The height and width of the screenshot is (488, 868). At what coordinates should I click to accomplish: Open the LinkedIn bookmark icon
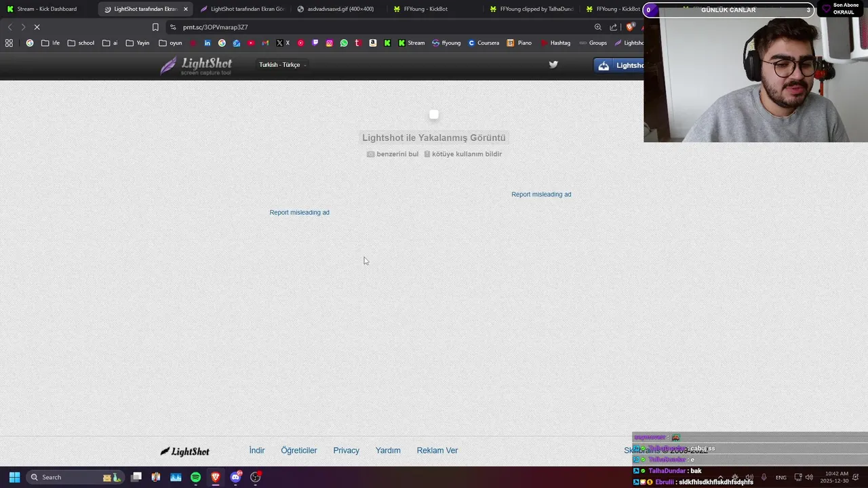click(x=207, y=43)
